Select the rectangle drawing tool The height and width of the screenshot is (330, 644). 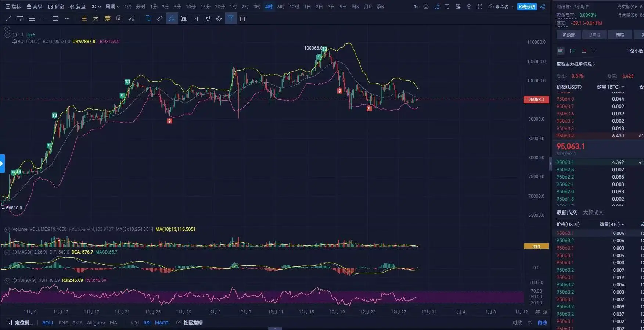(x=55, y=18)
